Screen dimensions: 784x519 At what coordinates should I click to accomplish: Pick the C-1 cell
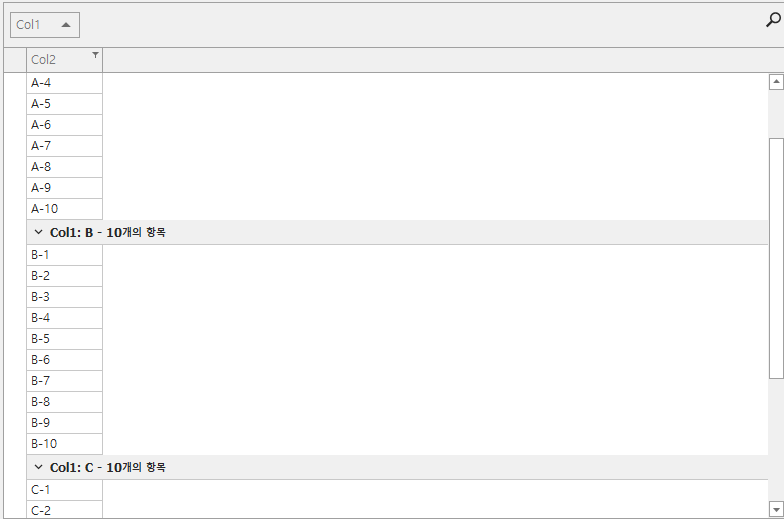(64, 490)
